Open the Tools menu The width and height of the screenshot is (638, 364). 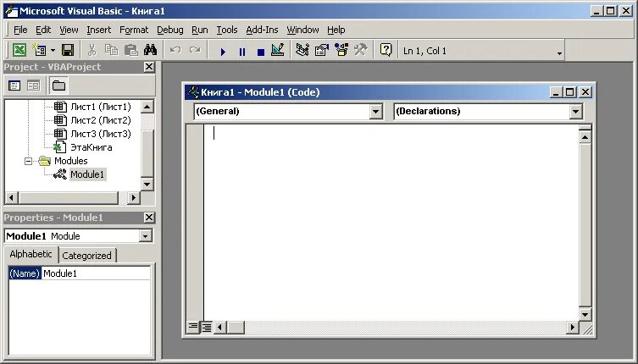pos(226,30)
